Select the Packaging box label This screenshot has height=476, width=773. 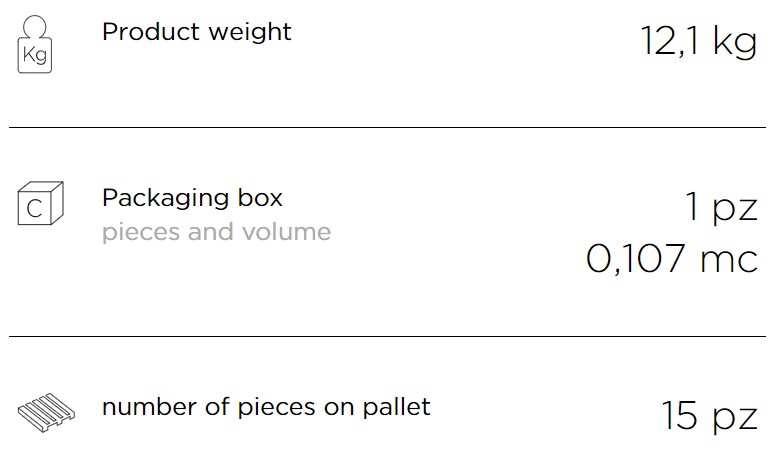pos(192,198)
